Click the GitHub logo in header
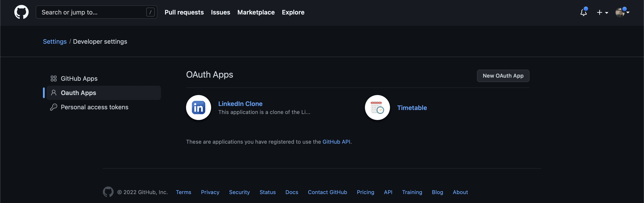Screen dimensions: 644x203 21,12
